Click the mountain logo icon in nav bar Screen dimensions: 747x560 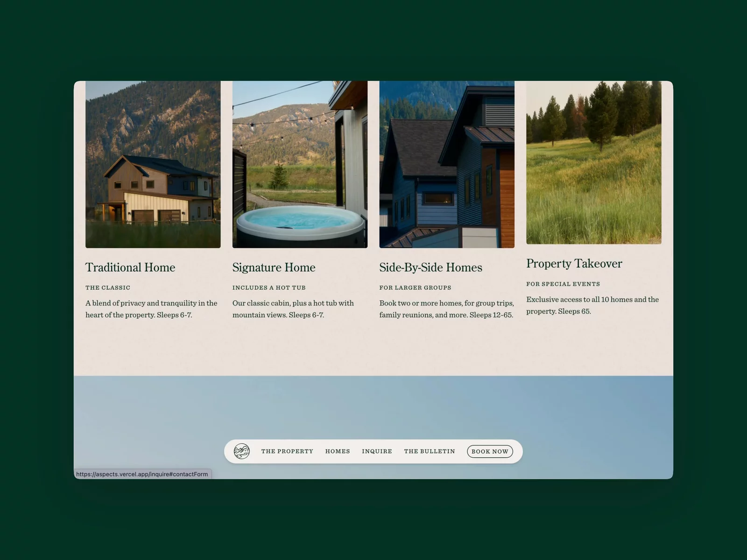point(241,451)
